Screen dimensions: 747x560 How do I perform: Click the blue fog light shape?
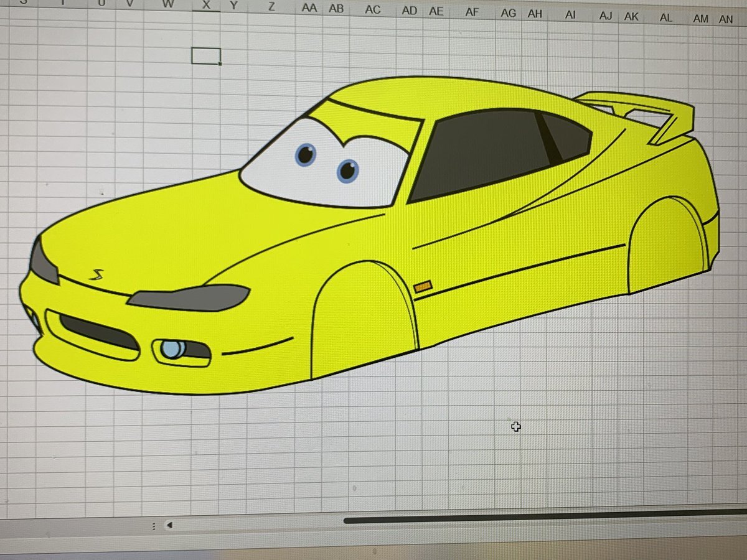point(170,350)
